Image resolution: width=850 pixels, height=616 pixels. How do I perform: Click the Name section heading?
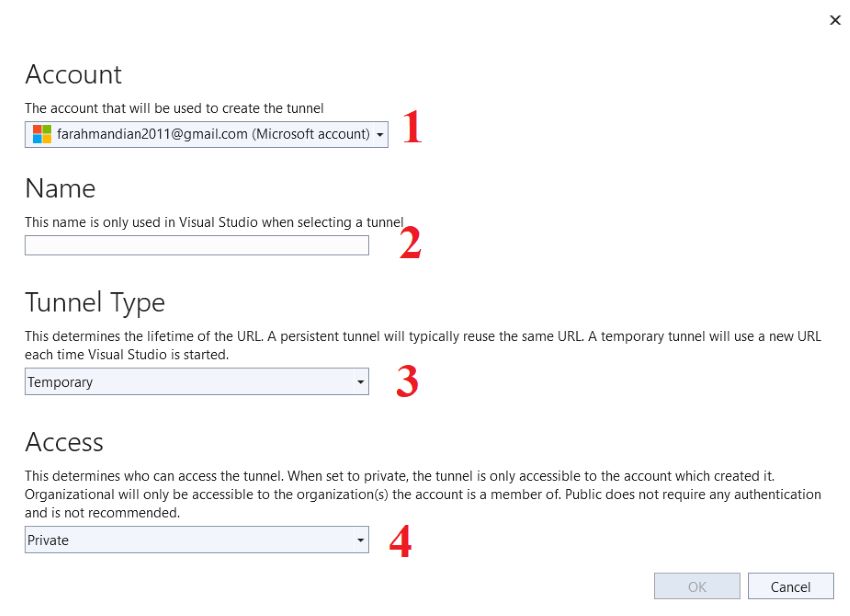coord(60,189)
